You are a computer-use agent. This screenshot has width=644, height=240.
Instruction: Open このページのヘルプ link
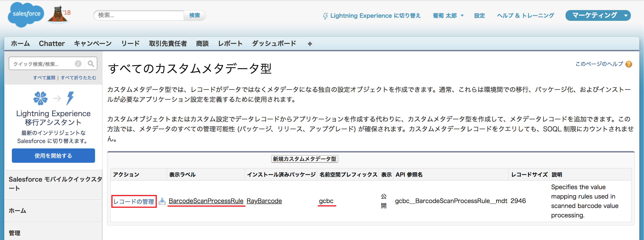[x=599, y=64]
